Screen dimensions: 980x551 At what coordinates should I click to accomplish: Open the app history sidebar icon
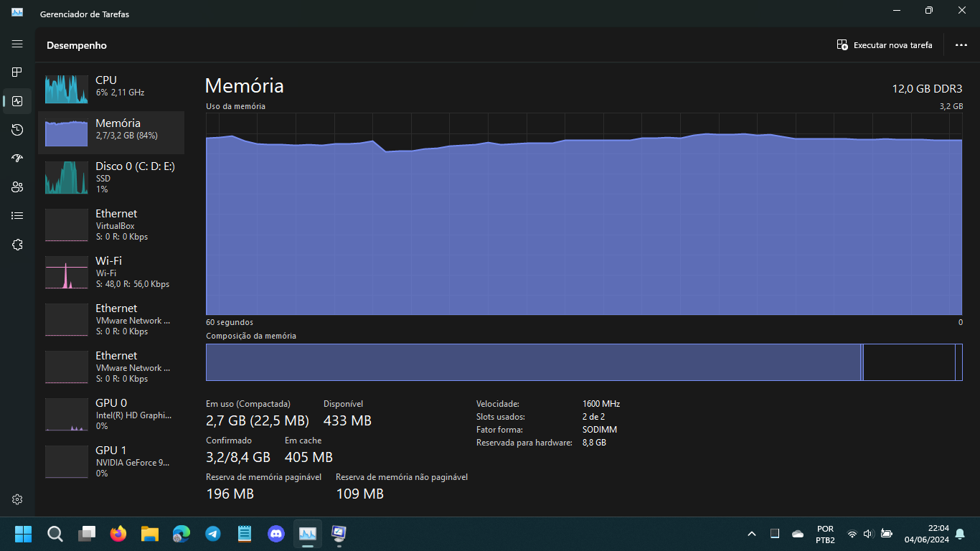click(x=17, y=130)
